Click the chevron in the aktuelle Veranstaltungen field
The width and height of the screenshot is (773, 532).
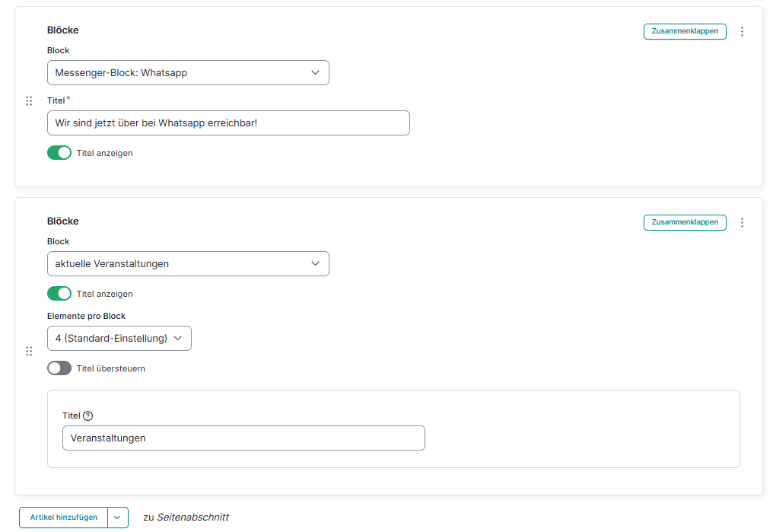[x=316, y=264]
